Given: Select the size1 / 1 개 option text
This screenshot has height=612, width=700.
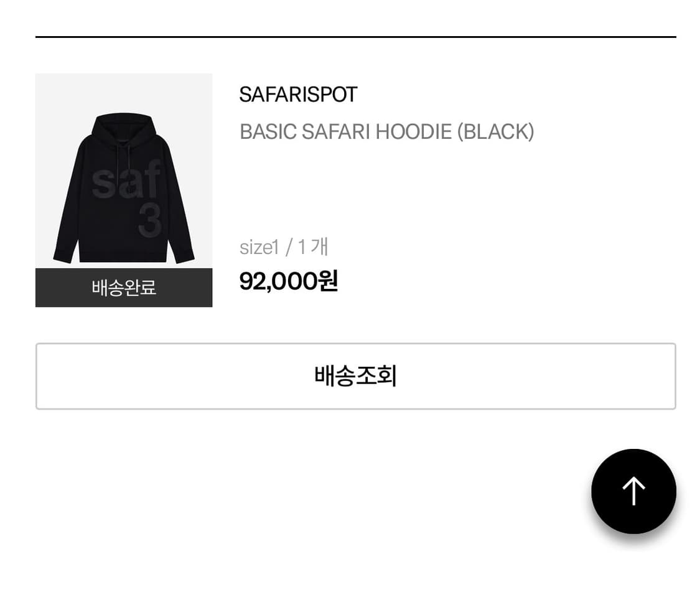Looking at the screenshot, I should pos(284,247).
